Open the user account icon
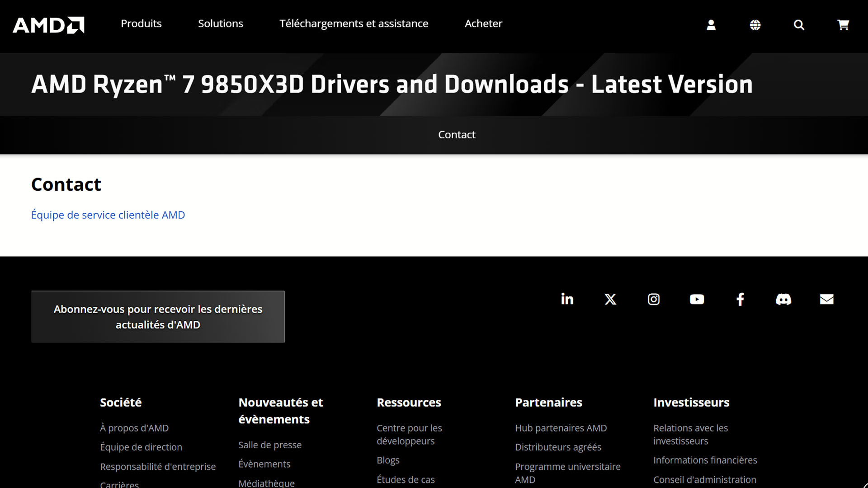This screenshot has height=488, width=868. [x=711, y=25]
